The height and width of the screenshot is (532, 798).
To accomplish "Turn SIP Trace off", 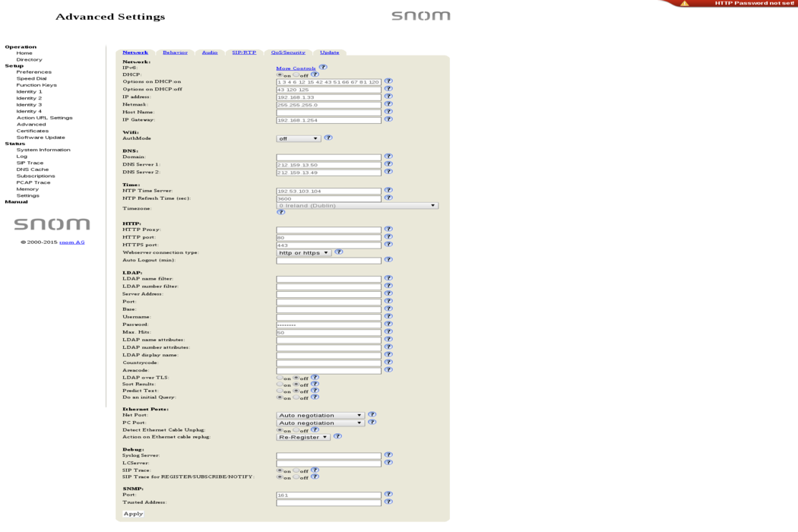I will pyautogui.click(x=298, y=470).
